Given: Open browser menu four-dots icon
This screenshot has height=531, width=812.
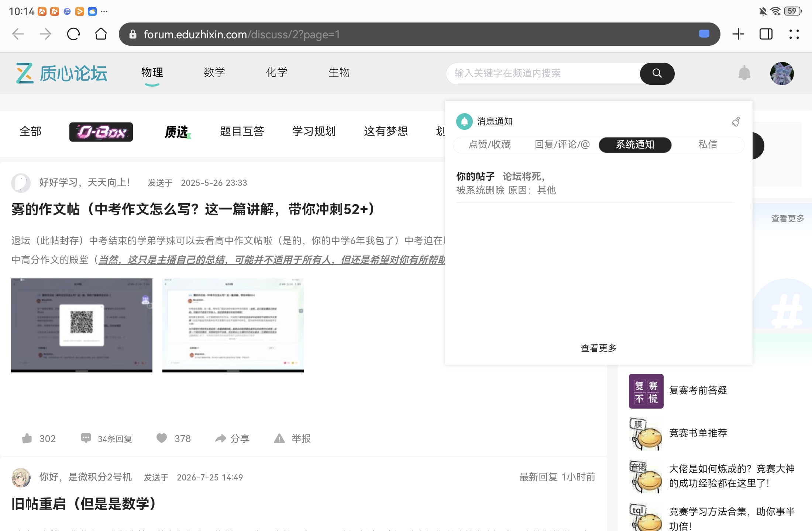Looking at the screenshot, I should 794,34.
